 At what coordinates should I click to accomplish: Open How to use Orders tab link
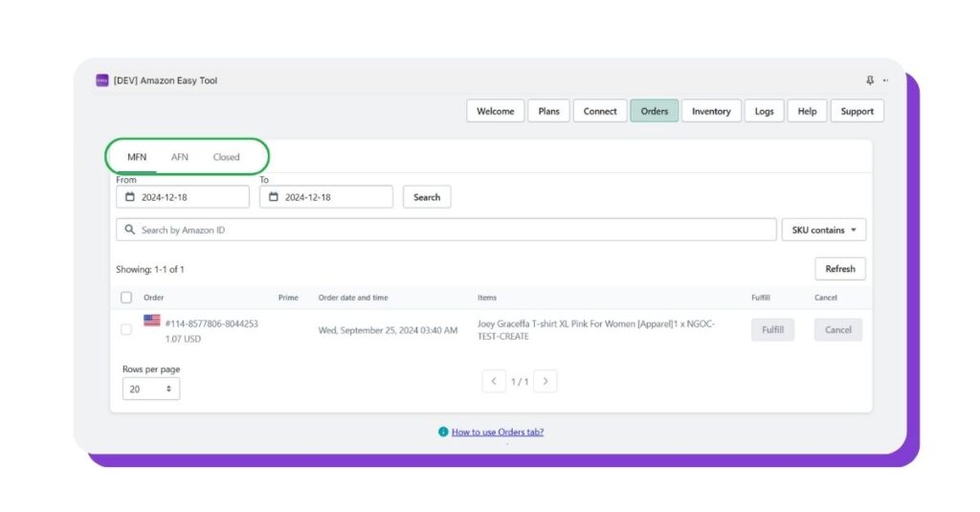498,432
